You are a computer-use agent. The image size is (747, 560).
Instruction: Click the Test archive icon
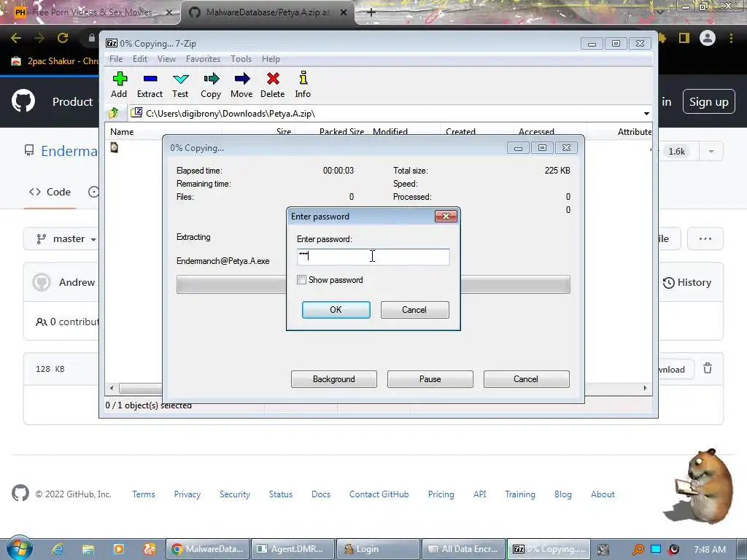(180, 85)
